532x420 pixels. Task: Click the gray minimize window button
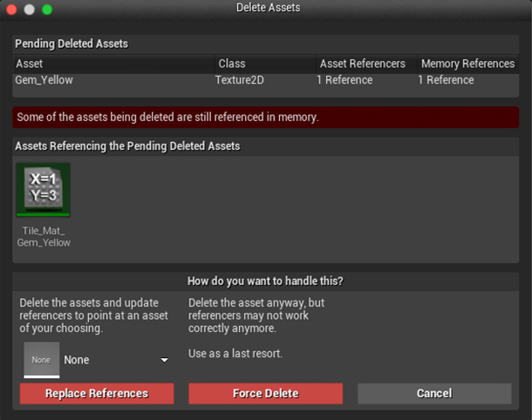tap(29, 10)
